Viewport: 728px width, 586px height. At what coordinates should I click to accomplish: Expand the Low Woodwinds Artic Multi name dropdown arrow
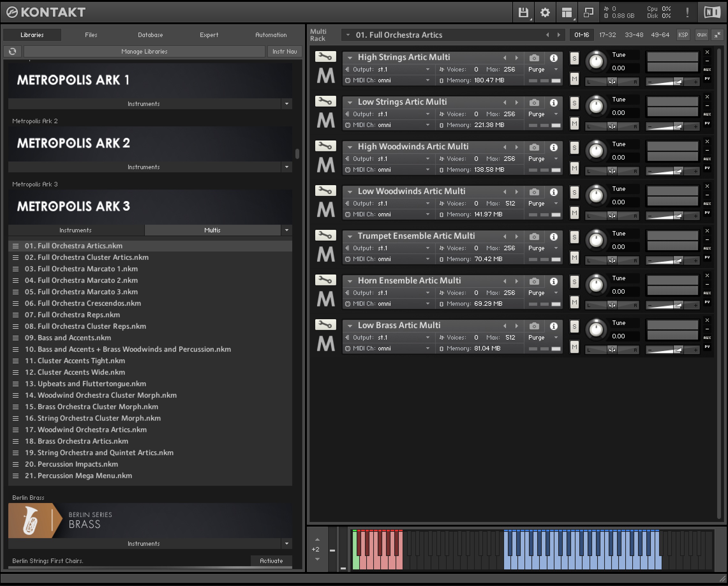(x=350, y=192)
